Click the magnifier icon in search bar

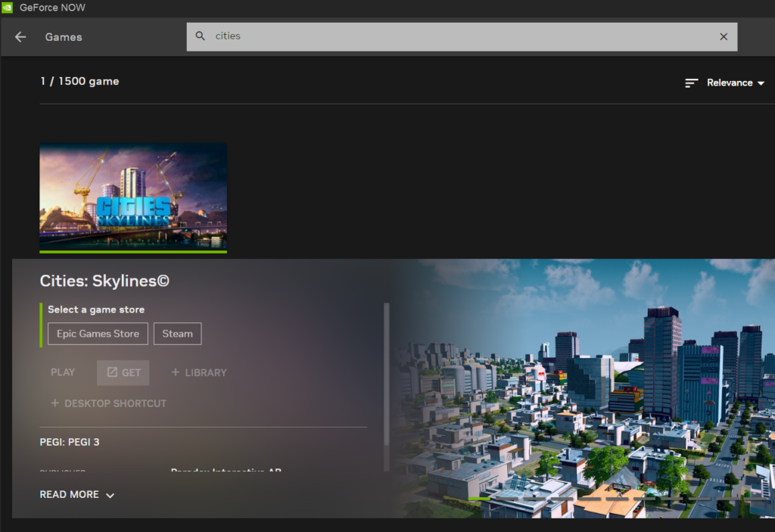coord(201,36)
